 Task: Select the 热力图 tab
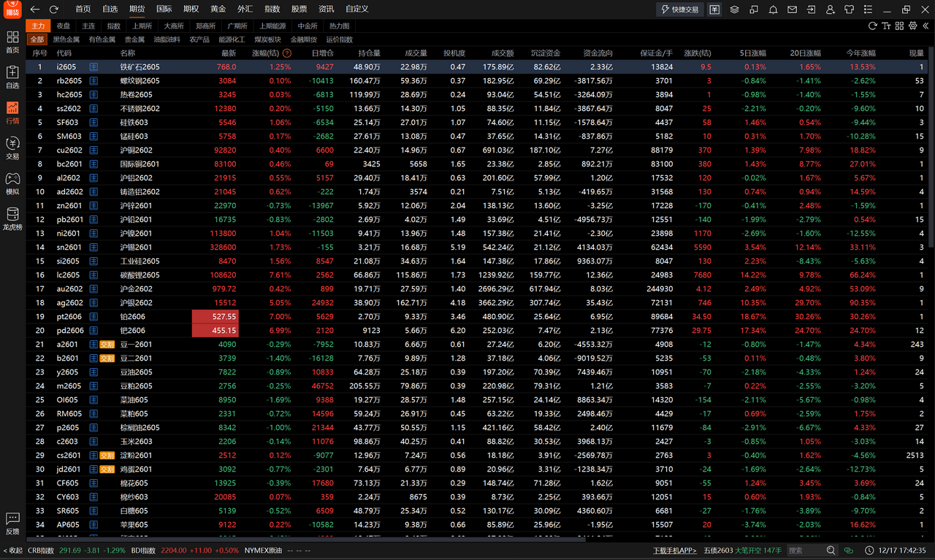(x=339, y=26)
